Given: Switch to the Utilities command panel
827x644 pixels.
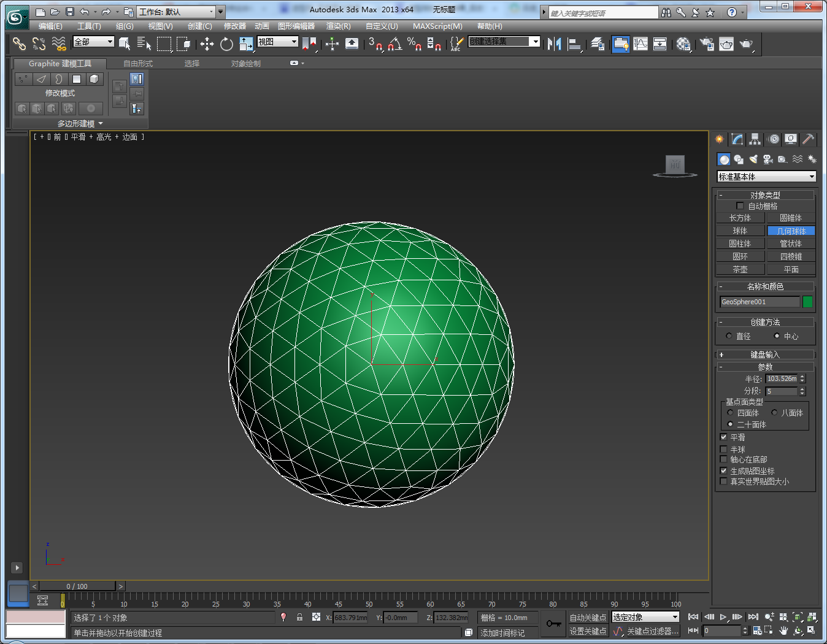Looking at the screenshot, I should tap(809, 139).
